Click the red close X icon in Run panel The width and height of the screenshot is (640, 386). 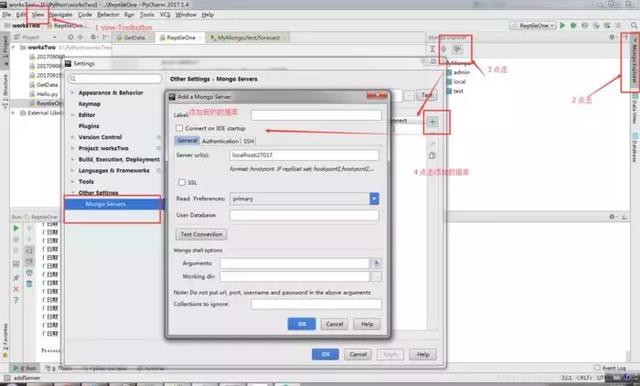[x=16, y=289]
